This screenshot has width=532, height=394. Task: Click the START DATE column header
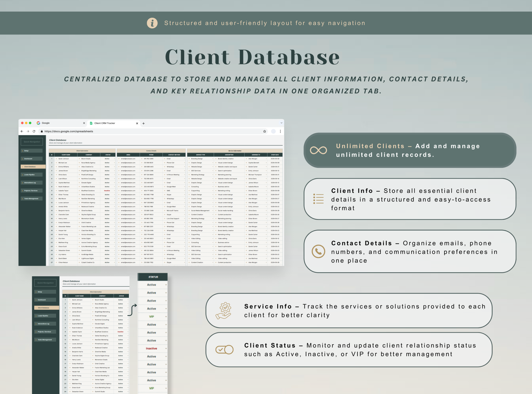275,155
